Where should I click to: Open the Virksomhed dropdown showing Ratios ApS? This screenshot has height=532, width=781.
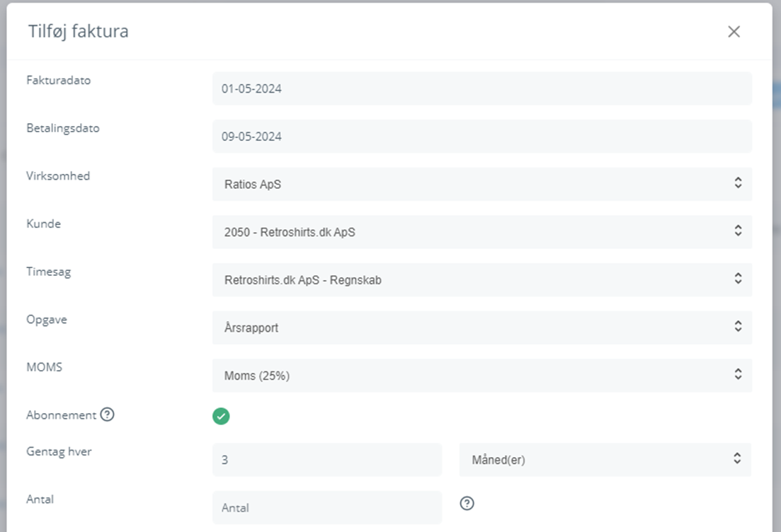pyautogui.click(x=481, y=184)
